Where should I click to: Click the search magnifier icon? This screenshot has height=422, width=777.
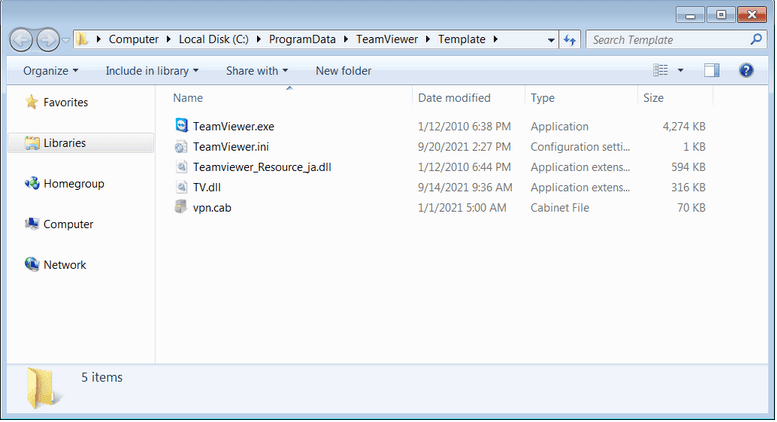(756, 39)
